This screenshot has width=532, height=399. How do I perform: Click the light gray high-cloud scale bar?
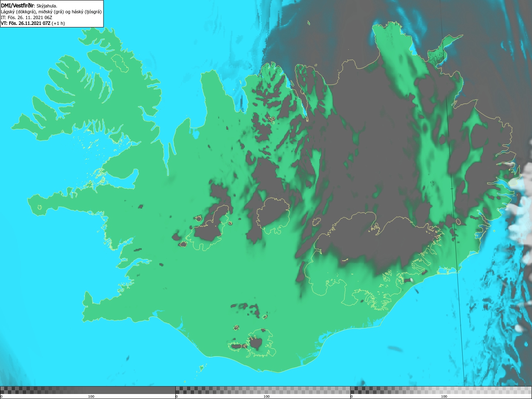pos(441,390)
